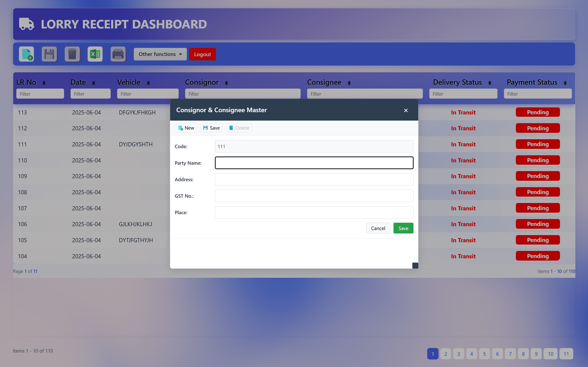Sort by Delivery Status column arrows
The image size is (588, 367).
point(490,83)
